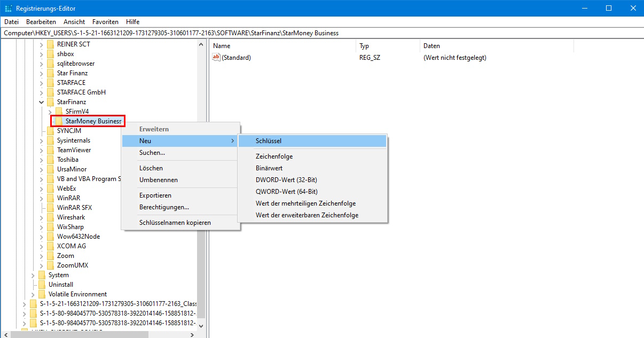Choose Schlüssel in the Neu submenu
Screen dimensions: 644x338
[x=312, y=141]
